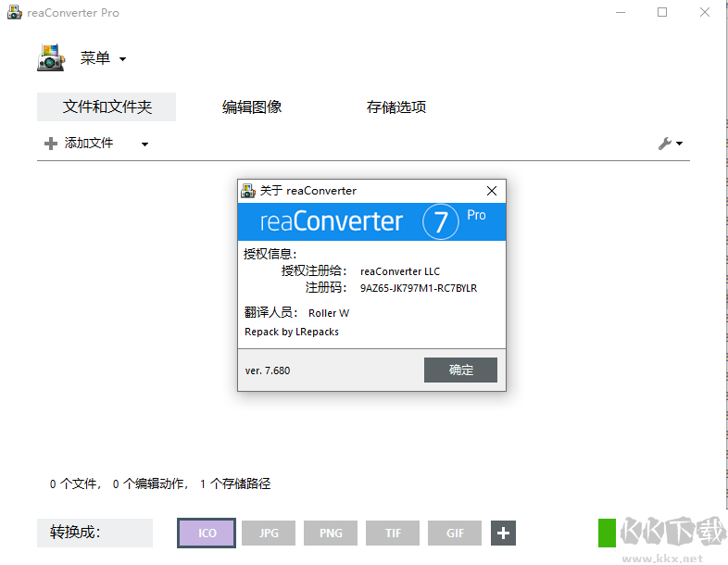728x565 pixels.
Task: Click the 0 个编辑动作 status text
Action: pos(150,483)
